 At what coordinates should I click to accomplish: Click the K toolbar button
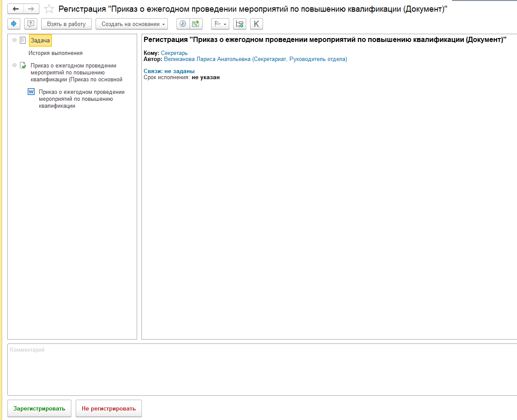(256, 24)
